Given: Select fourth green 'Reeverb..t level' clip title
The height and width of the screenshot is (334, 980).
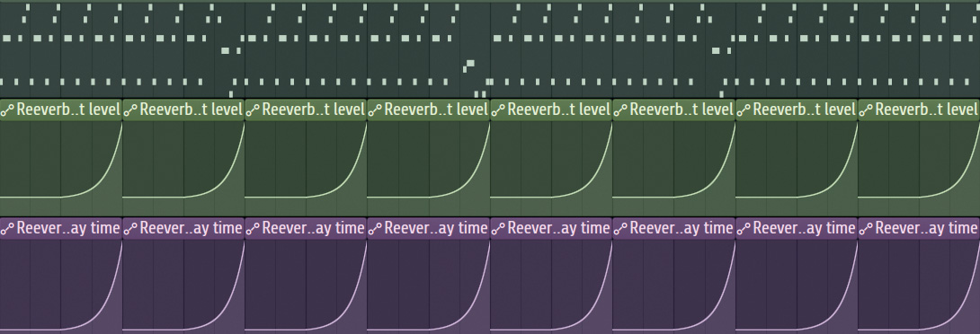Looking at the screenshot, I should [x=436, y=110].
